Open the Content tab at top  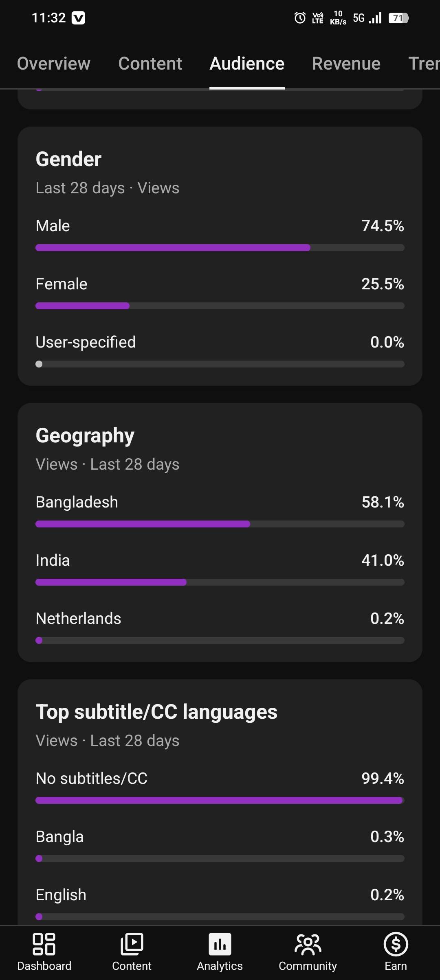(150, 63)
